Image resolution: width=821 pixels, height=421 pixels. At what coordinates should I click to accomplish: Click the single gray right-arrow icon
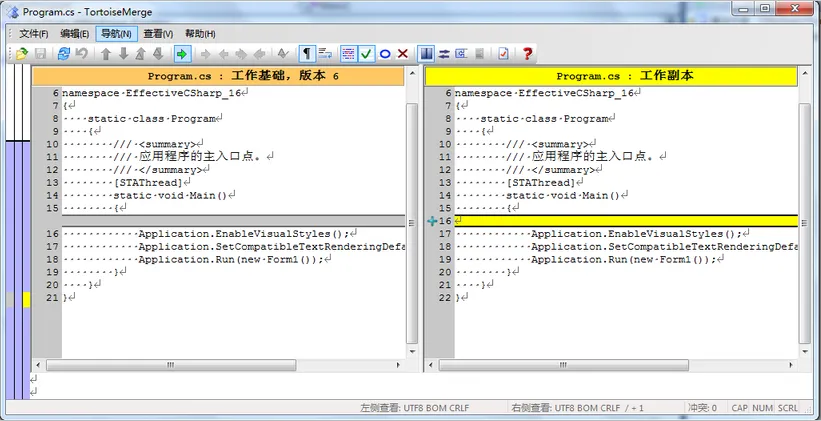point(205,53)
